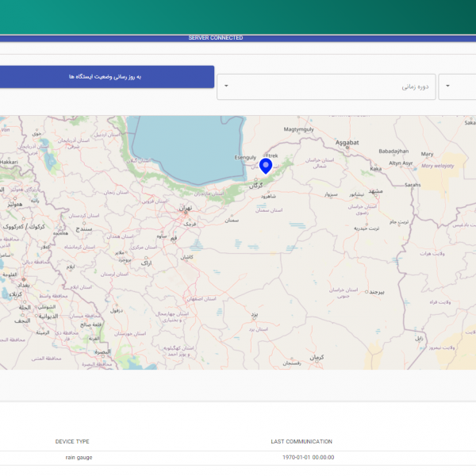476x476 pixels.
Task: Click the تهران city label on map
Action: tap(186, 208)
